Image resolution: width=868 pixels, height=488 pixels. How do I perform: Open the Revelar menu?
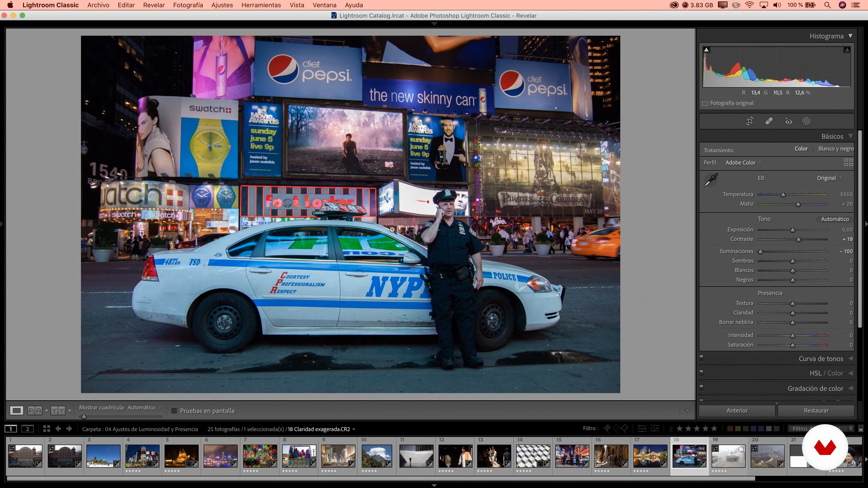(x=154, y=5)
